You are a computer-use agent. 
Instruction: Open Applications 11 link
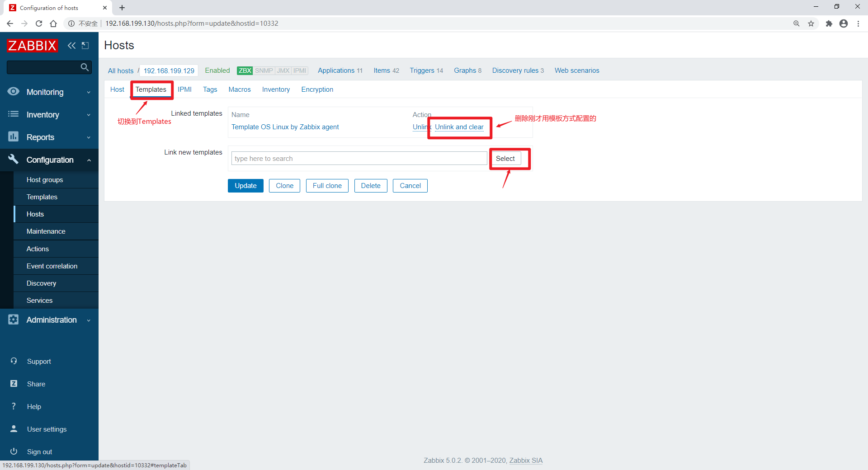tap(340, 70)
